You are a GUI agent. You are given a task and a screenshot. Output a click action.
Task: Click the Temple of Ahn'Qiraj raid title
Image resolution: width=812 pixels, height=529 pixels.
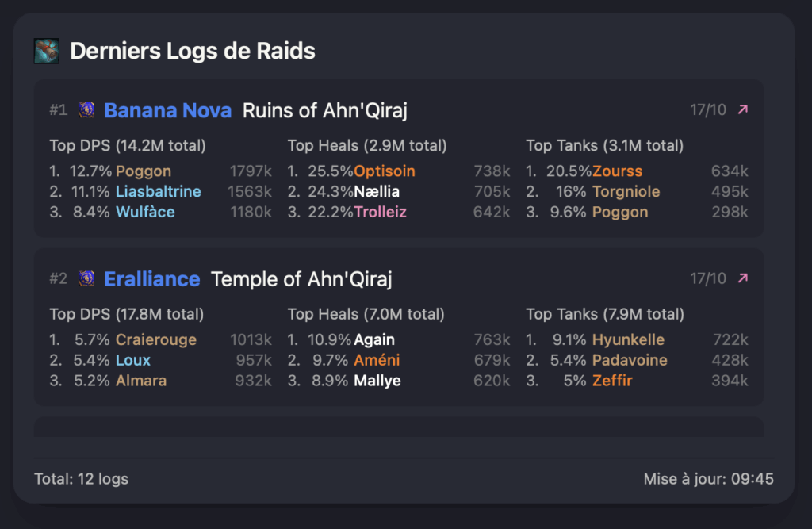tap(301, 279)
